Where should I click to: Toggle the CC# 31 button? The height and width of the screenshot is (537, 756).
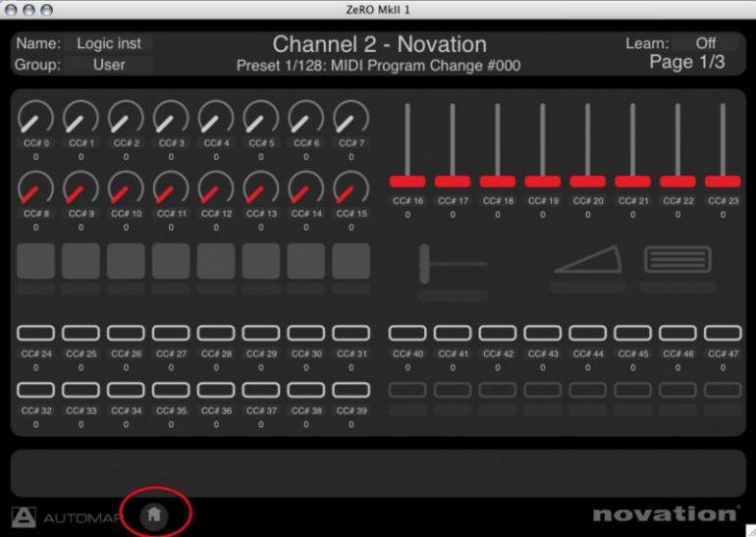click(351, 333)
